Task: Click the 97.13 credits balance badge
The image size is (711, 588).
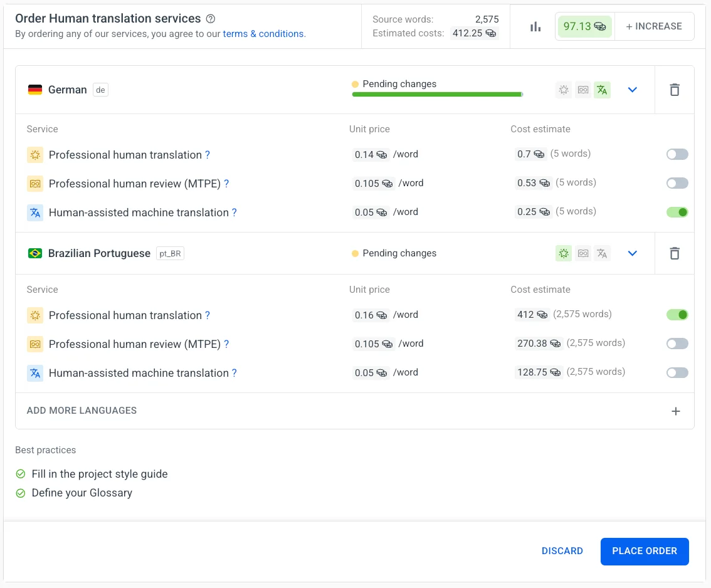Action: click(584, 26)
